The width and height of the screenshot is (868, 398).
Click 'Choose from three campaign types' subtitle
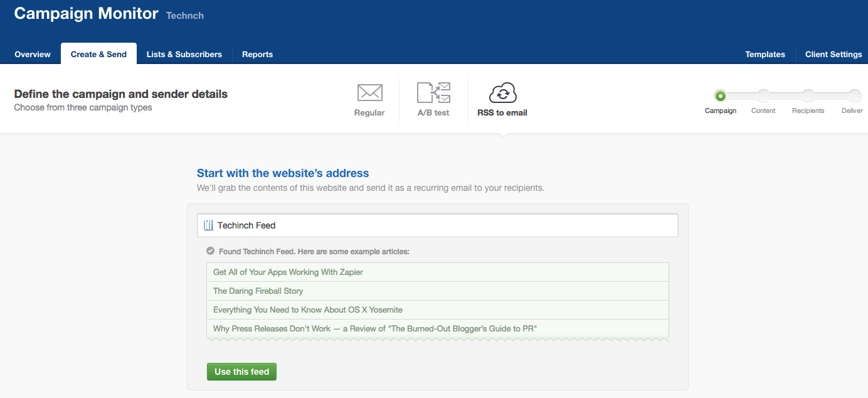[x=83, y=107]
